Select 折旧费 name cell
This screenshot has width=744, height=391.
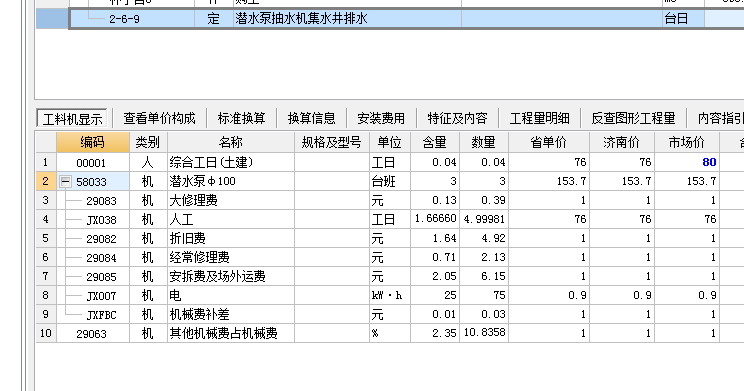[231, 238]
